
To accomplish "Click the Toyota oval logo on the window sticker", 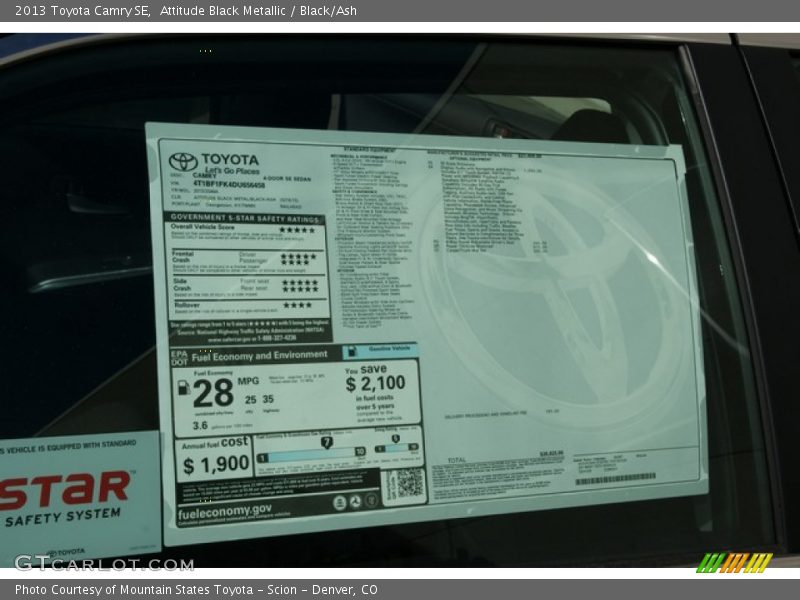I will click(181, 161).
